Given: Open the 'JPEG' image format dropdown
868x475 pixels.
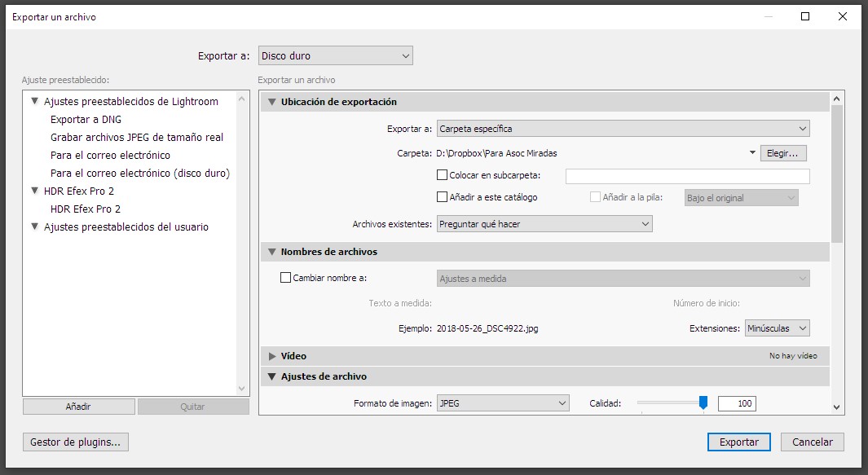Looking at the screenshot, I should (x=503, y=403).
